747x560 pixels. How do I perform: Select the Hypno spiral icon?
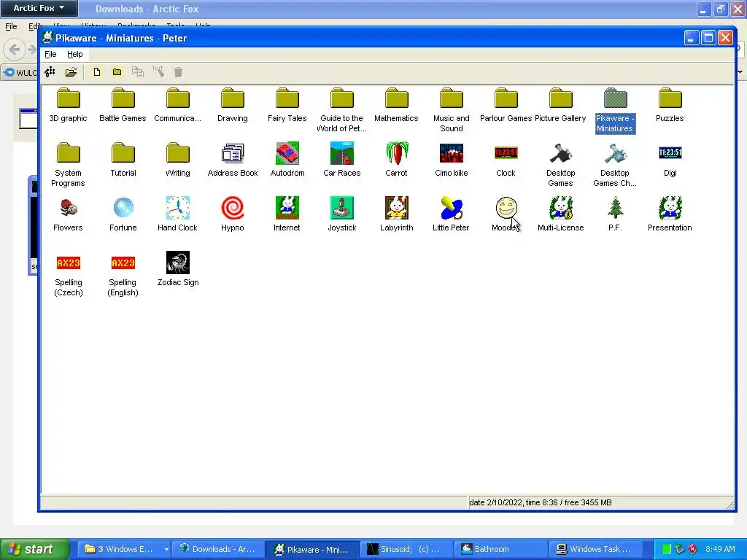coord(233,214)
